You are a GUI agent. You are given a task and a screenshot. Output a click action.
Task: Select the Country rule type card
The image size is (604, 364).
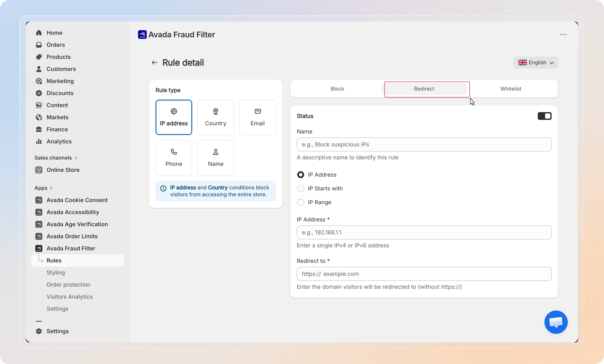(216, 117)
